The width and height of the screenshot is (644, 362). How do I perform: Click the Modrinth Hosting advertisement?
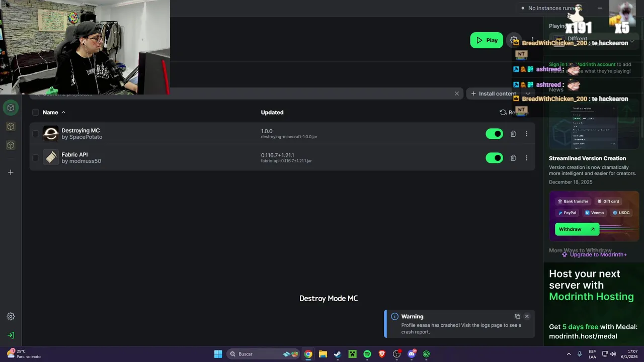pyautogui.click(x=594, y=304)
